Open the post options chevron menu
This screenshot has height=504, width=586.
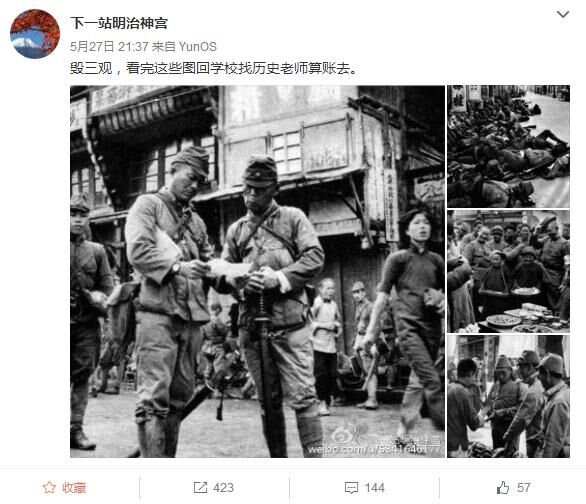tap(563, 15)
